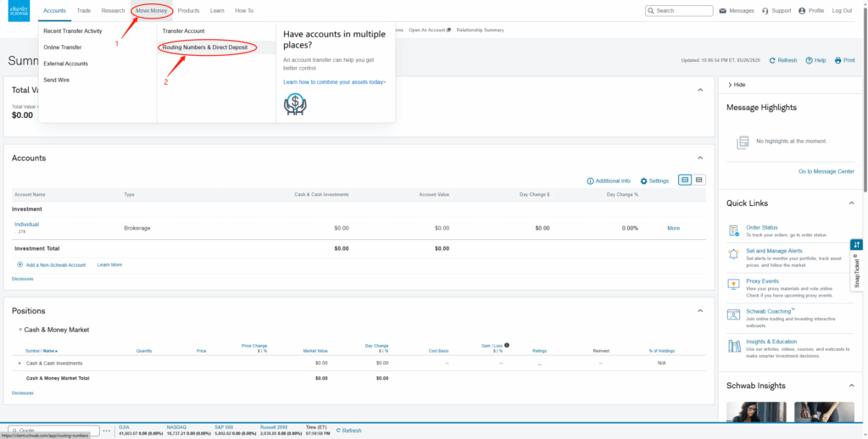Switch to expanded accounts view toggle
The height and width of the screenshot is (439, 868).
(x=685, y=180)
